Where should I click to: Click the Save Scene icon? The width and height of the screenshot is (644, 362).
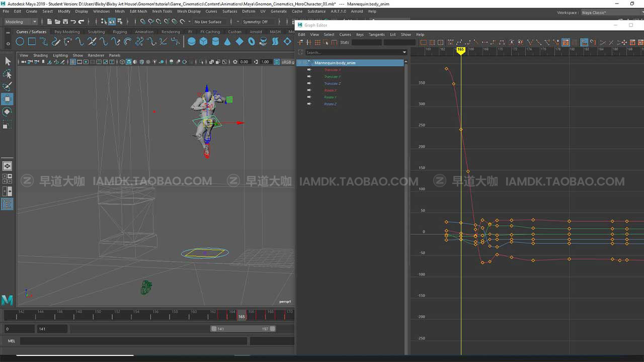65,22
